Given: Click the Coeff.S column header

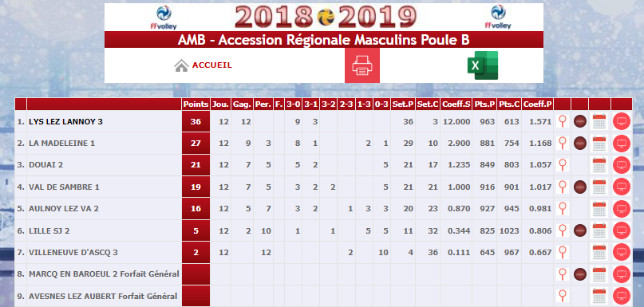Looking at the screenshot, I should pos(456,104).
